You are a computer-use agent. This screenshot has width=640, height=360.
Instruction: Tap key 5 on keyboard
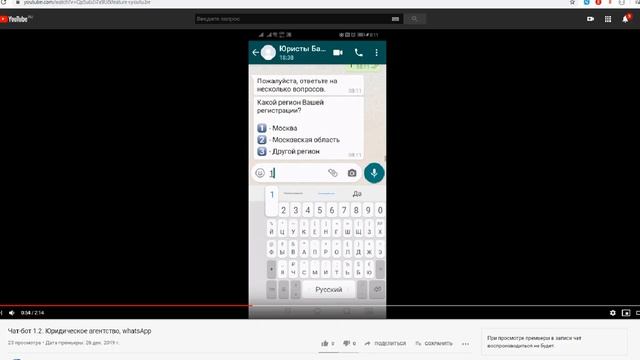tap(320, 210)
